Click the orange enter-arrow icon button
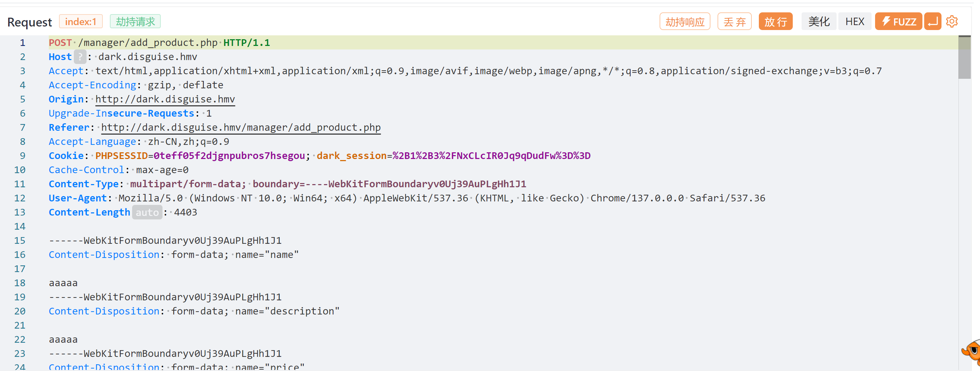 [x=932, y=21]
